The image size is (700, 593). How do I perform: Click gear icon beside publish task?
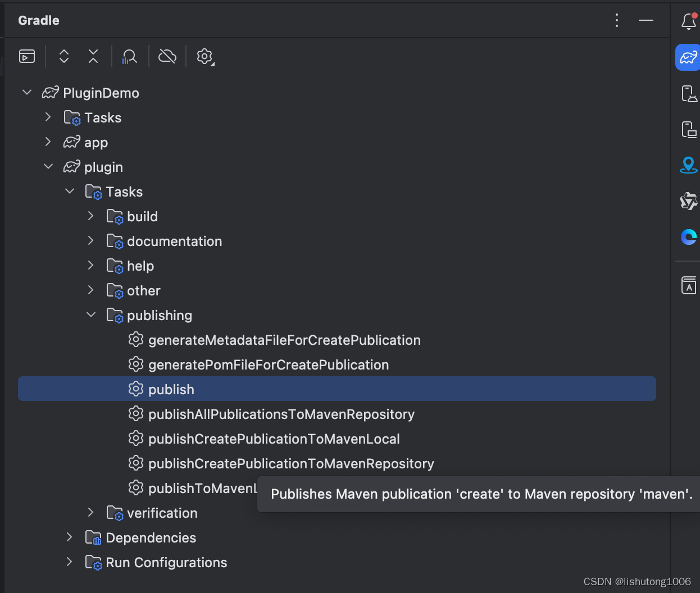click(136, 389)
